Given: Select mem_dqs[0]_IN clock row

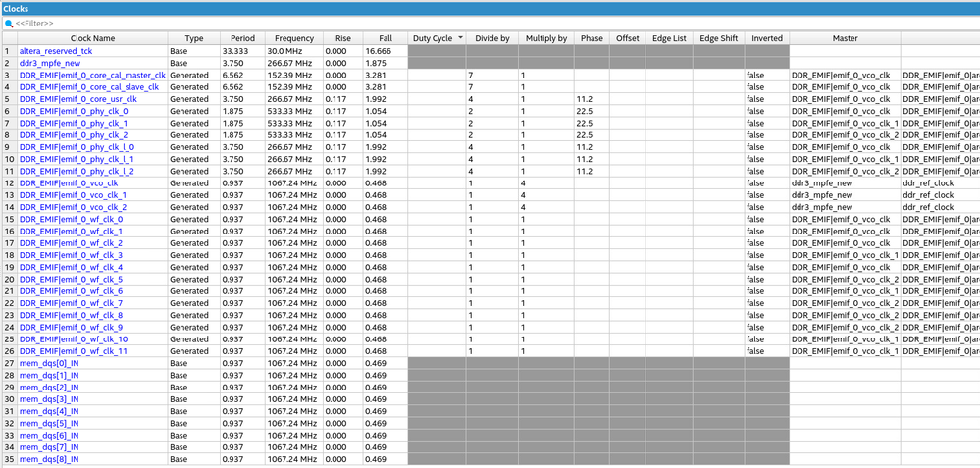Looking at the screenshot, I should click(x=49, y=363).
